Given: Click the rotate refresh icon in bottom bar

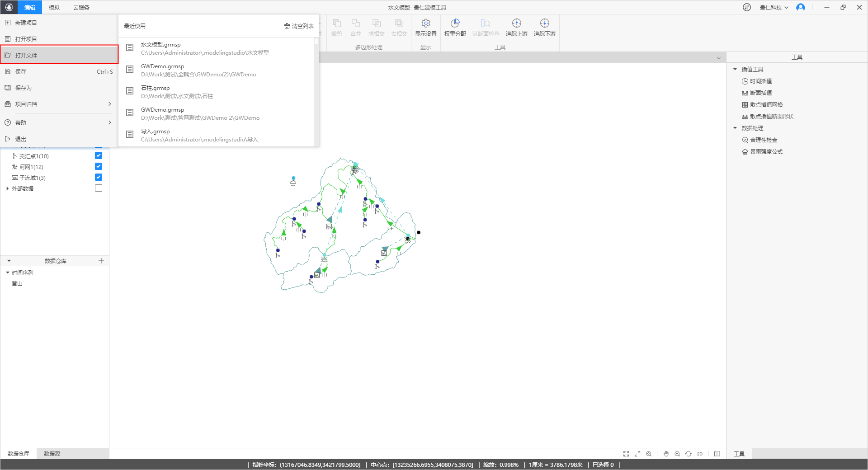Looking at the screenshot, I should coord(688,454).
